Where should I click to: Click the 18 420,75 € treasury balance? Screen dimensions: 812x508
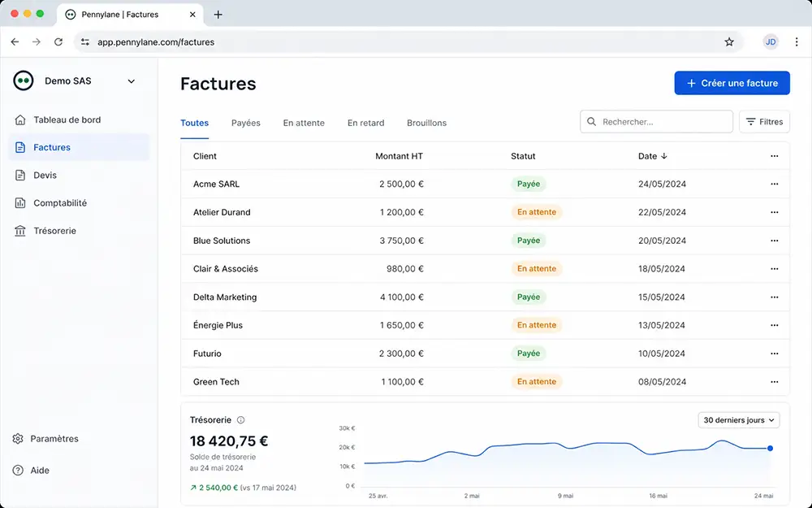click(x=229, y=441)
